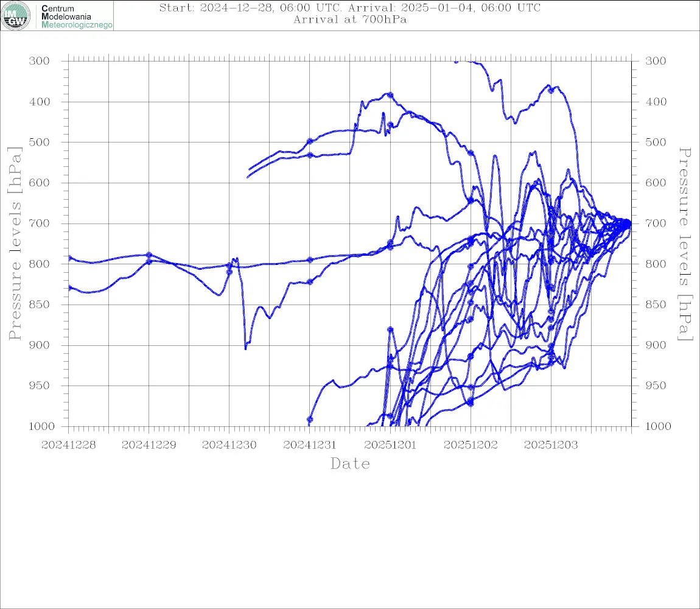The image size is (700, 609).
Task: Click the 20251203 date label
Action: tap(551, 445)
